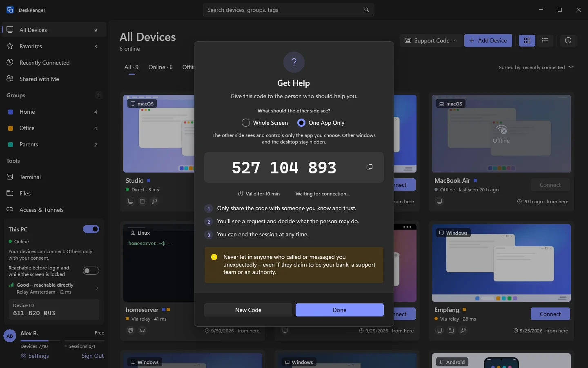Open the Support Code dropdown
This screenshot has height=368, width=588.
431,40
